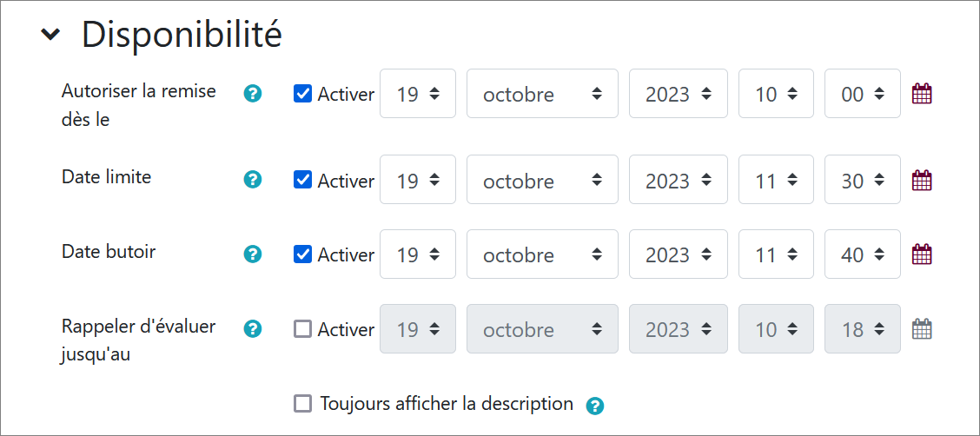The height and width of the screenshot is (436, 980).
Task: Disable Autoriser la remise dès le checkbox
Action: point(303,94)
